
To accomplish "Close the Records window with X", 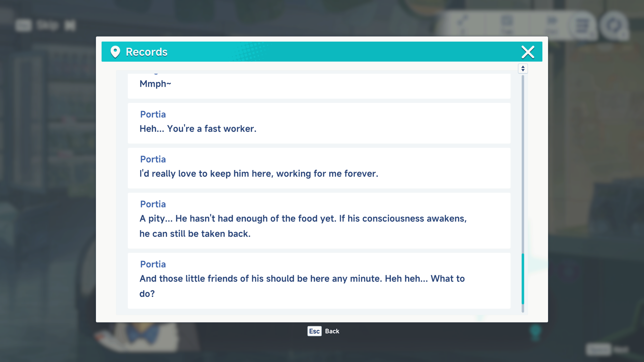I will coord(528,52).
